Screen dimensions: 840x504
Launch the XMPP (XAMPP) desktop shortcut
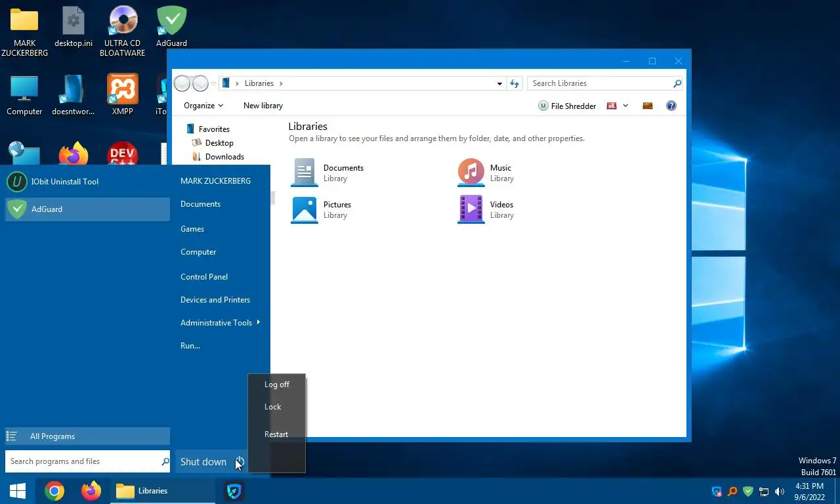coord(123,95)
